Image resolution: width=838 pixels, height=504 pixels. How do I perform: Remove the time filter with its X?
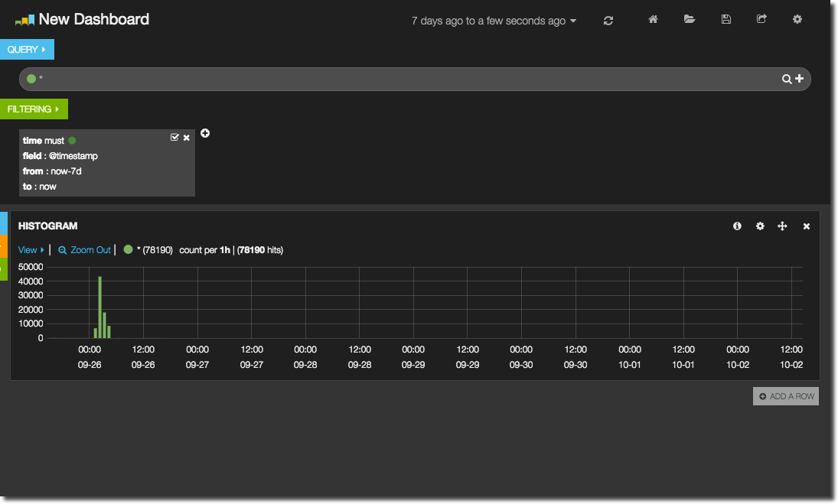187,138
